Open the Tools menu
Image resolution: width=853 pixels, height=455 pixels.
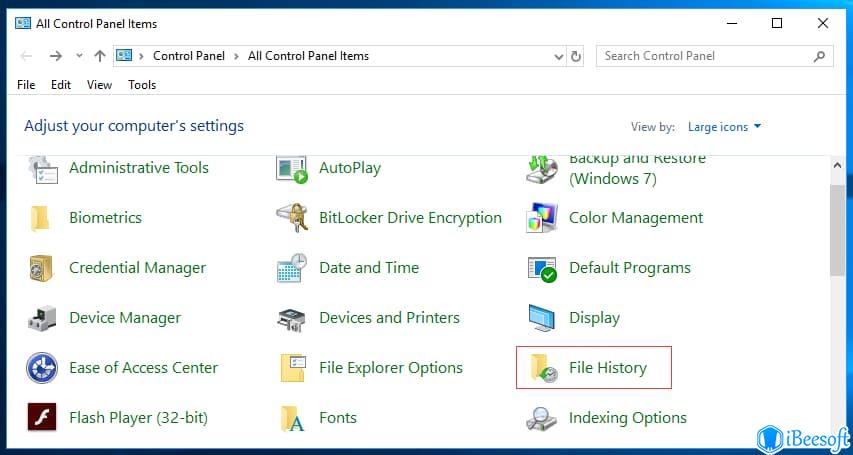[142, 85]
